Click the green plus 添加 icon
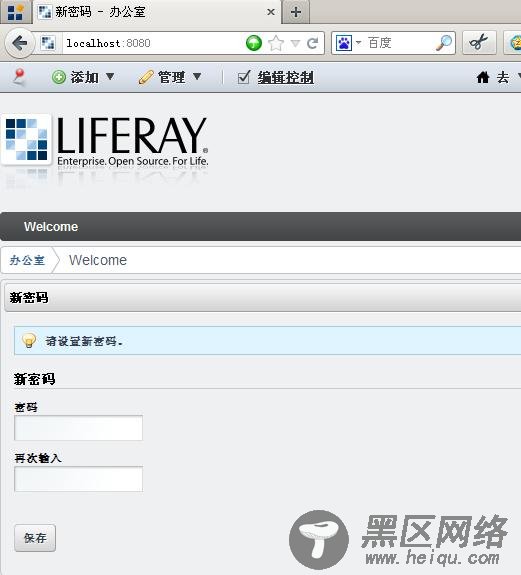This screenshot has height=575, width=521. 59,77
